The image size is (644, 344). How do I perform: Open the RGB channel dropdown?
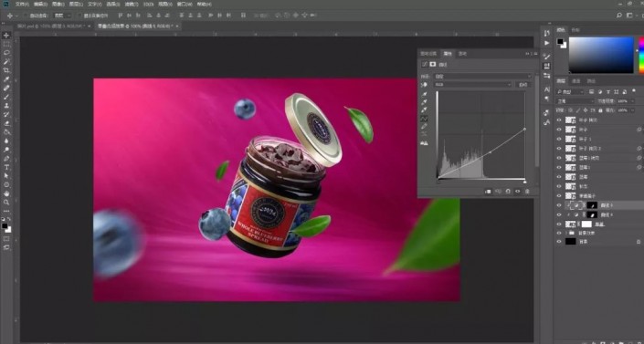coord(472,85)
